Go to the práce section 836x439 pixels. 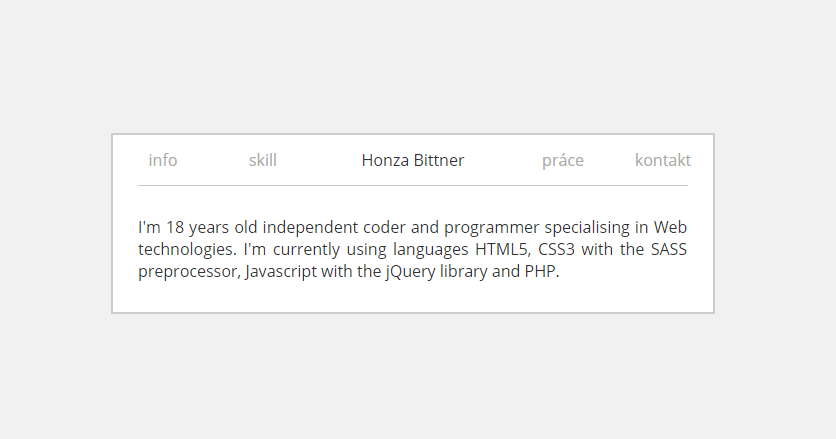pos(563,160)
